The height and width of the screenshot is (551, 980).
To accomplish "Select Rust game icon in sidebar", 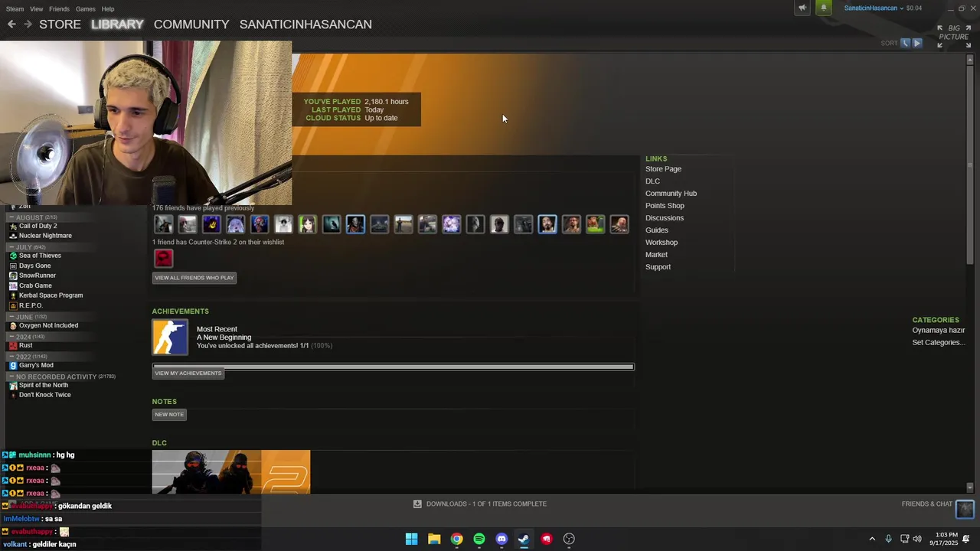I will [x=13, y=345].
